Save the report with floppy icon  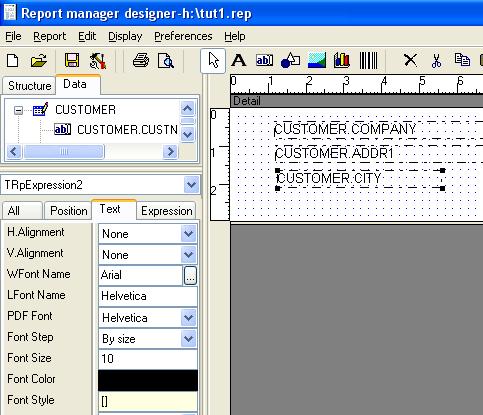pos(72,61)
